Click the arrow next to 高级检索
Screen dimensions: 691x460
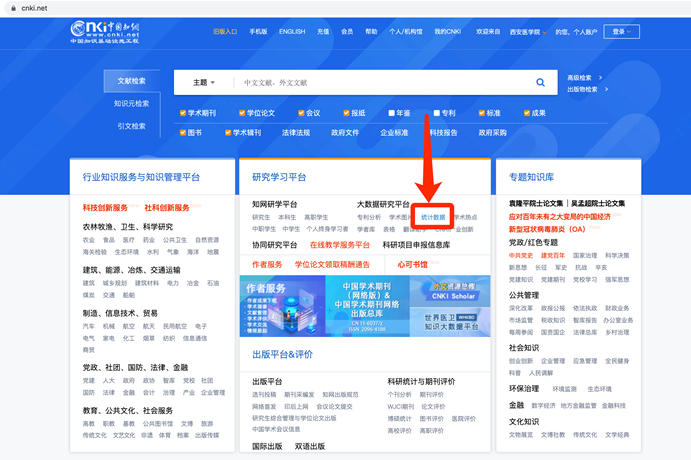[600, 78]
